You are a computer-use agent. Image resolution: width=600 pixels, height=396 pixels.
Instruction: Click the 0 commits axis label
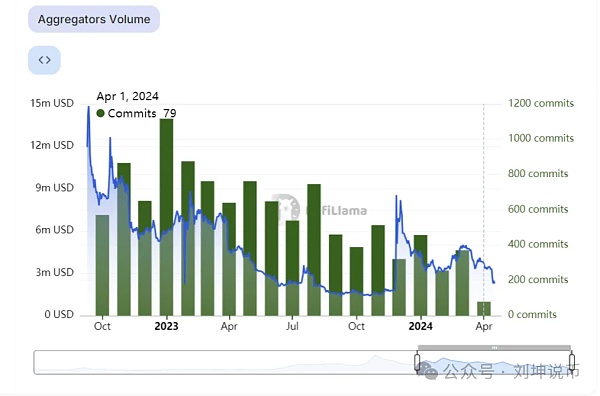point(532,315)
